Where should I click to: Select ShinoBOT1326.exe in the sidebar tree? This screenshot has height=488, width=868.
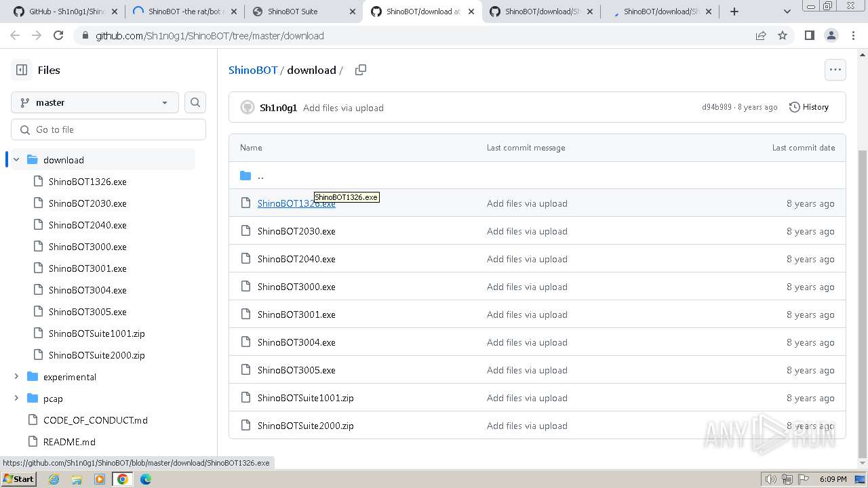tap(87, 182)
